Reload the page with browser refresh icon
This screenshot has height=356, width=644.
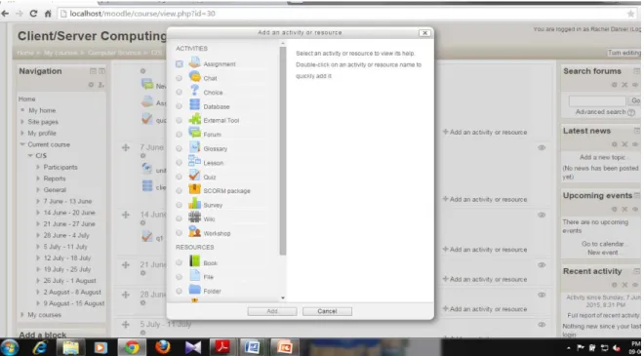pyautogui.click(x=33, y=14)
